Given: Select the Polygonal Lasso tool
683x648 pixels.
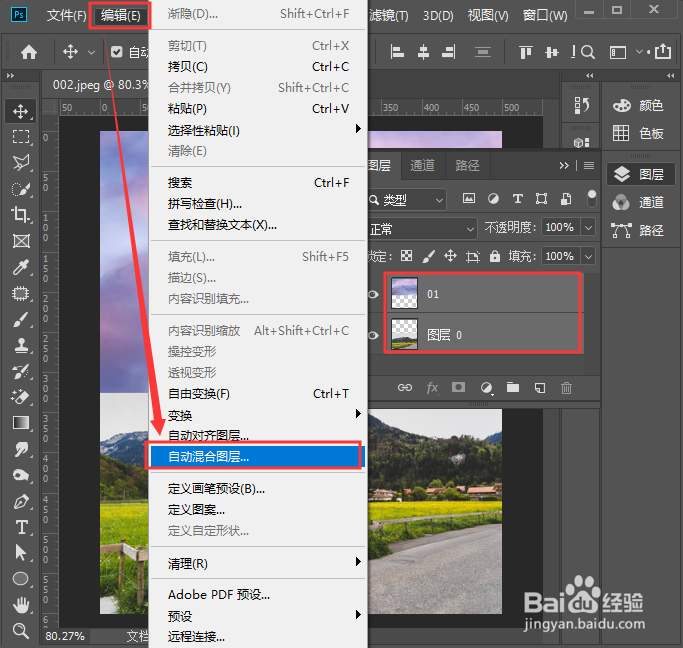Looking at the screenshot, I should 20,163.
